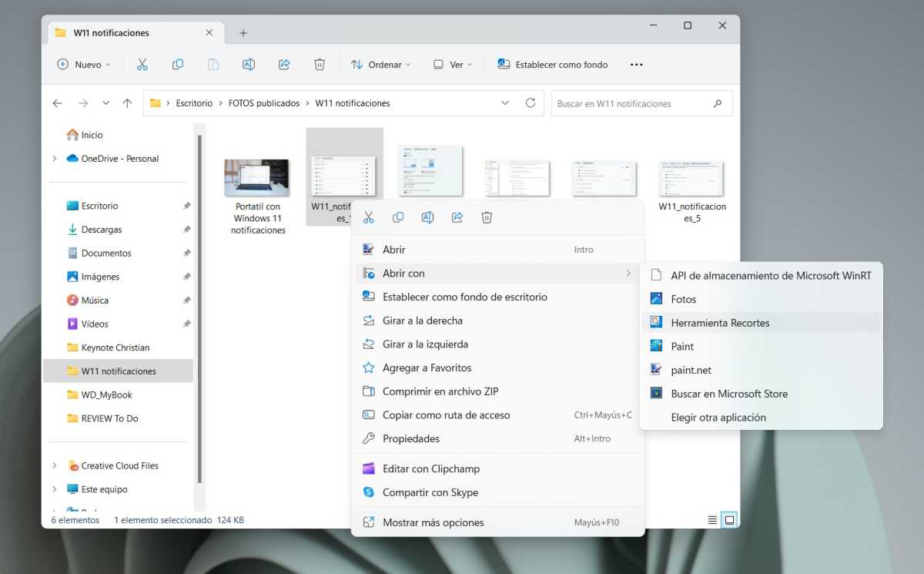
Task: Choose Girar a la derecha
Action: pos(497,321)
